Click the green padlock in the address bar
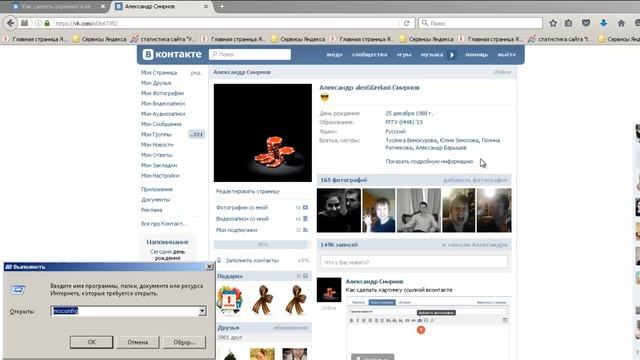This screenshot has width=640, height=360. (x=47, y=23)
